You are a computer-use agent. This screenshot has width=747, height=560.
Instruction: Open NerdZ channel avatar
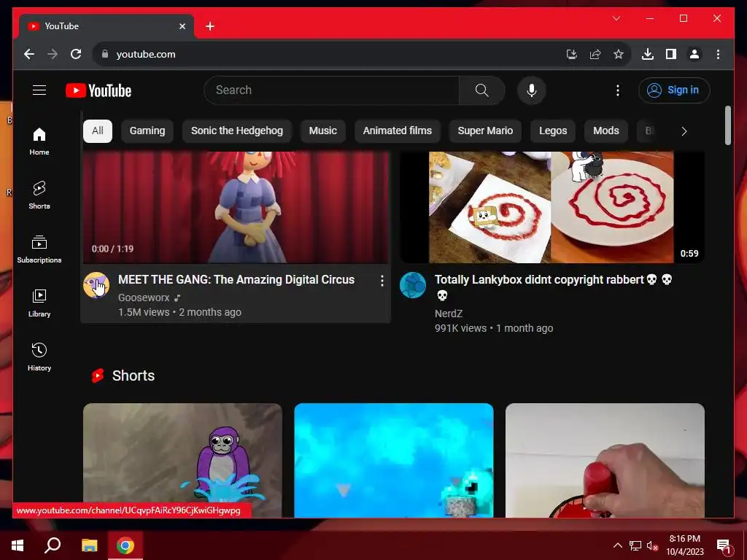coord(413,285)
